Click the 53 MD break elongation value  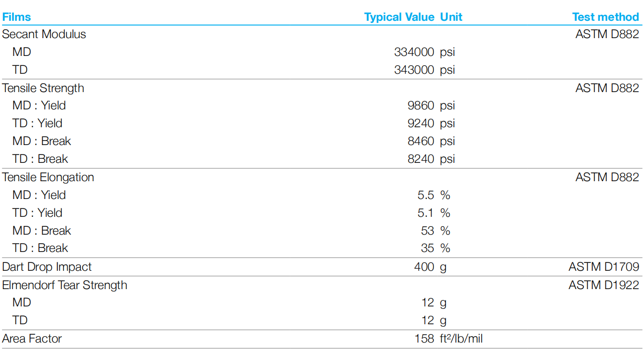tap(428, 231)
